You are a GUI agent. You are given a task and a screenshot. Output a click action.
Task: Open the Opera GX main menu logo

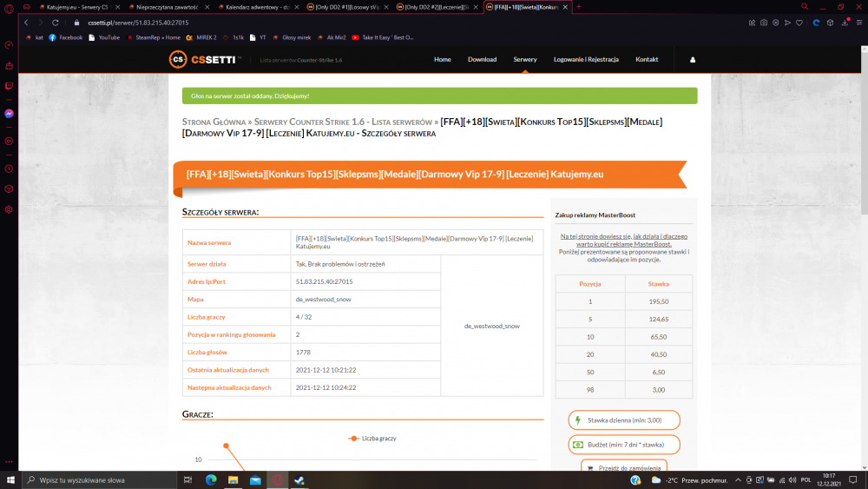(9, 9)
